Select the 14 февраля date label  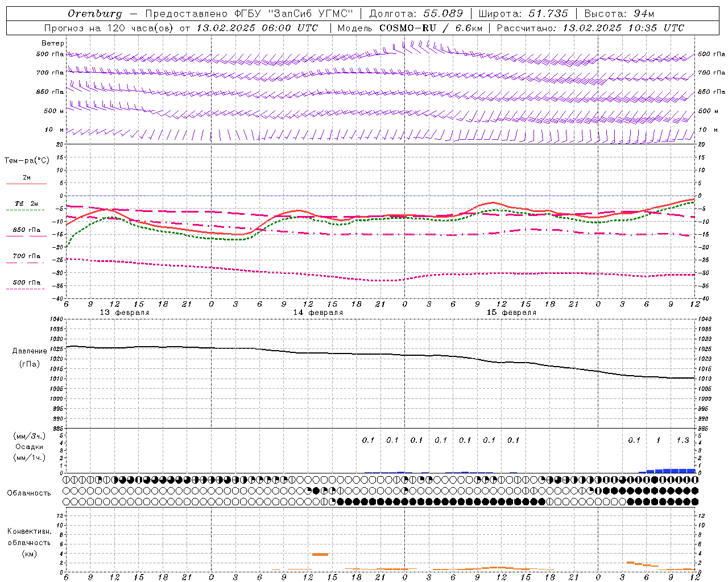click(x=318, y=313)
